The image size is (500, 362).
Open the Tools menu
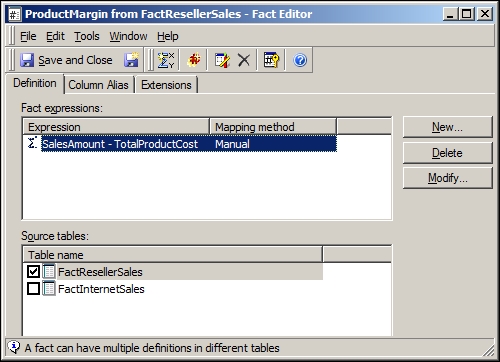87,36
